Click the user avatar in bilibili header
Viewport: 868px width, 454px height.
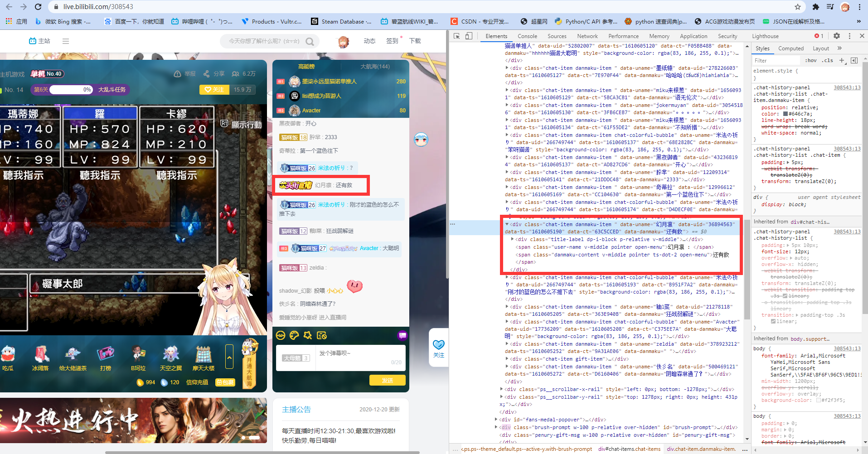tap(343, 41)
